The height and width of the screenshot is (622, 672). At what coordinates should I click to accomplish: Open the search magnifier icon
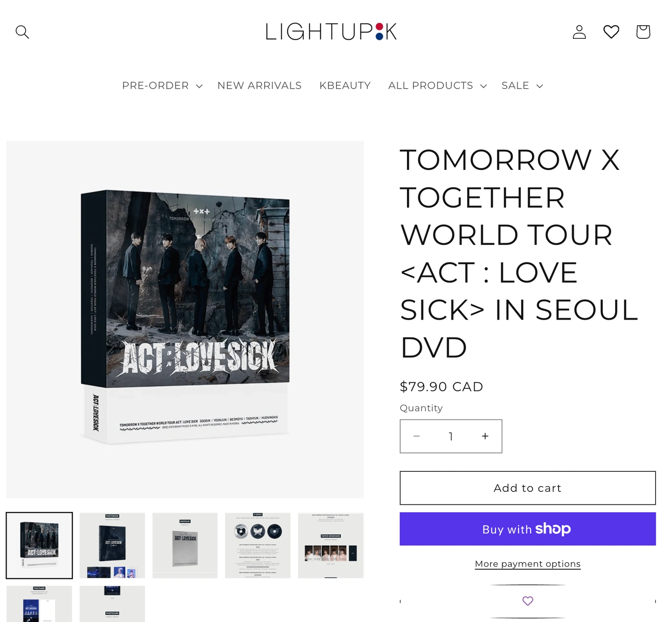coord(22,32)
